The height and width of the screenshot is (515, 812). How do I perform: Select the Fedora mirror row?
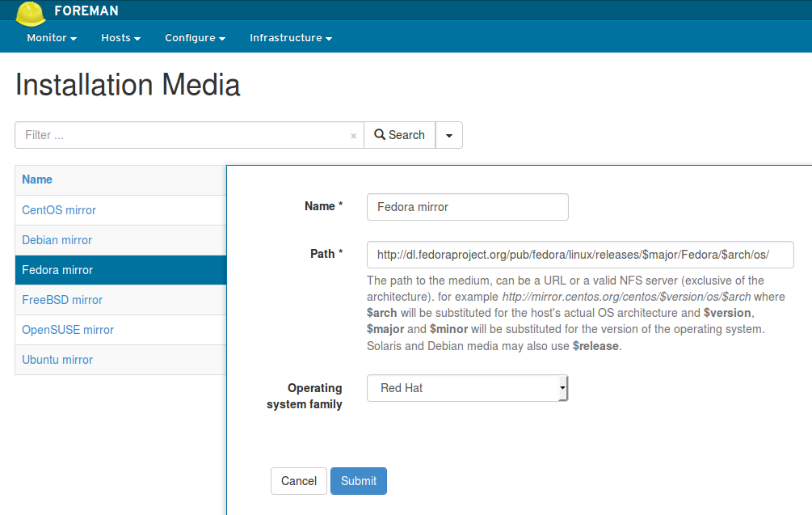120,270
